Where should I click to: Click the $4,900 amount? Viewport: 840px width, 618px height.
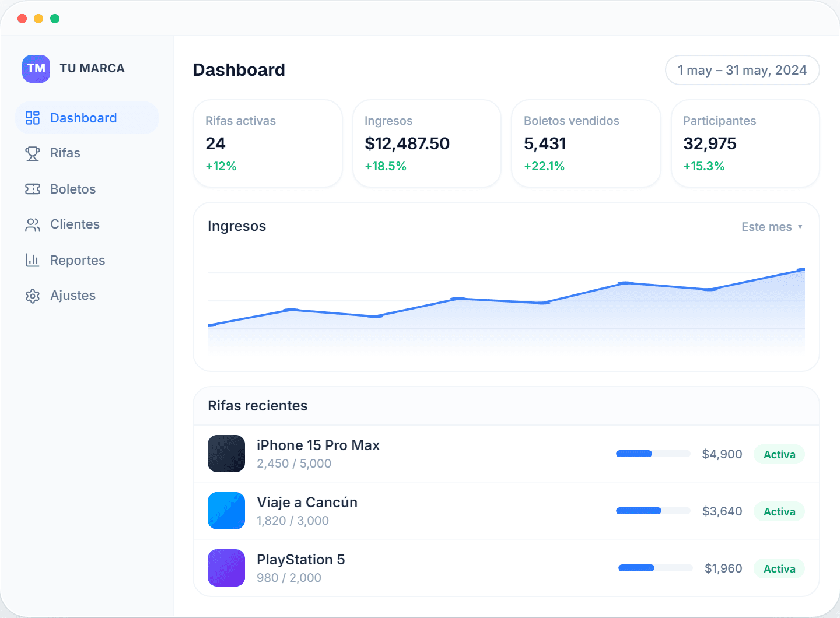(722, 454)
